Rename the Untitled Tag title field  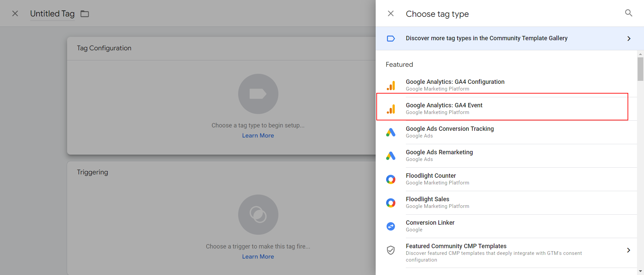coord(52,14)
